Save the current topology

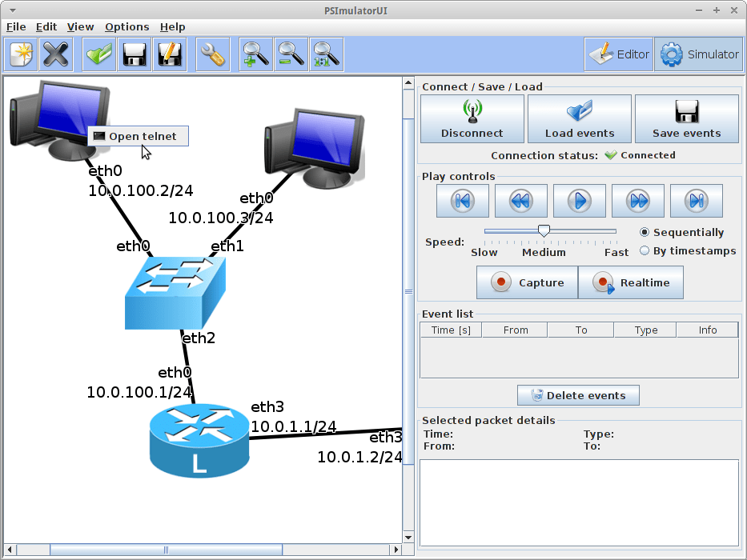pyautogui.click(x=134, y=54)
